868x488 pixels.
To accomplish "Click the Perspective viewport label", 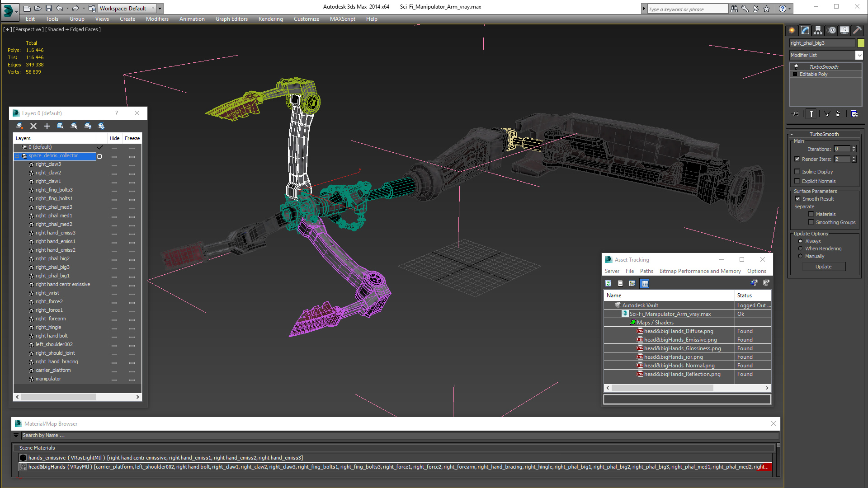I will [x=28, y=29].
